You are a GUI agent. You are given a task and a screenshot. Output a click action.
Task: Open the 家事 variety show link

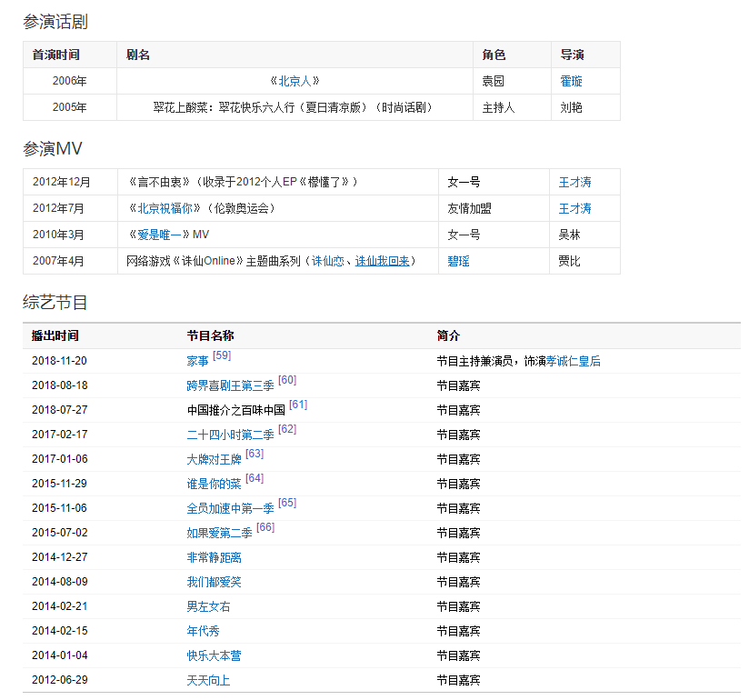197,361
